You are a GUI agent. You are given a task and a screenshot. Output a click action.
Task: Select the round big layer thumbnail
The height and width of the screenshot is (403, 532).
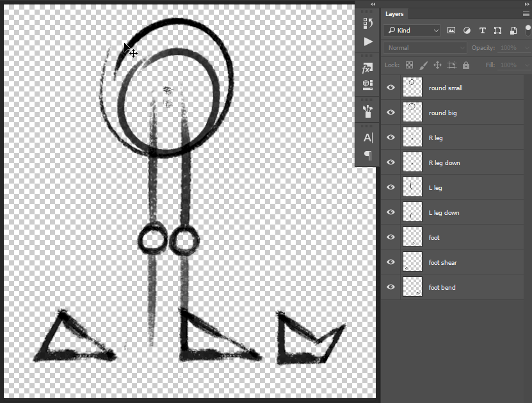click(x=412, y=112)
